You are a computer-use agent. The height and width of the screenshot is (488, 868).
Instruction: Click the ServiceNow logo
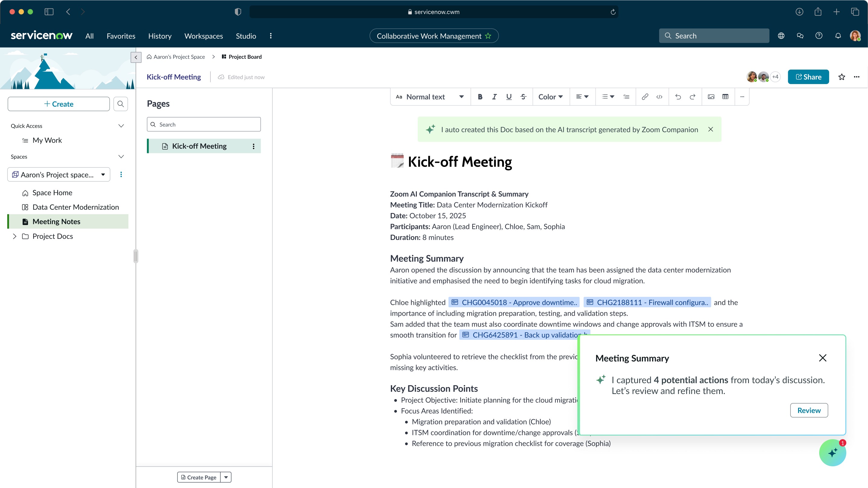point(42,35)
